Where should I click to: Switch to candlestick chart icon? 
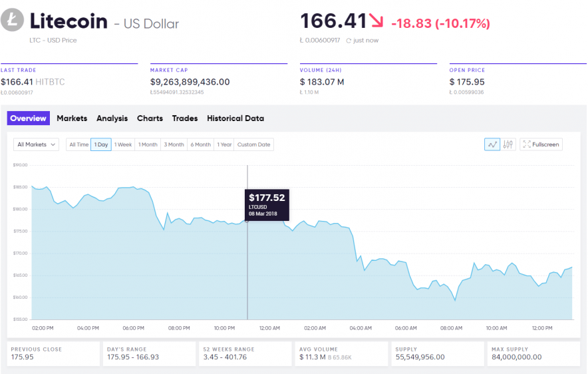[x=508, y=144]
